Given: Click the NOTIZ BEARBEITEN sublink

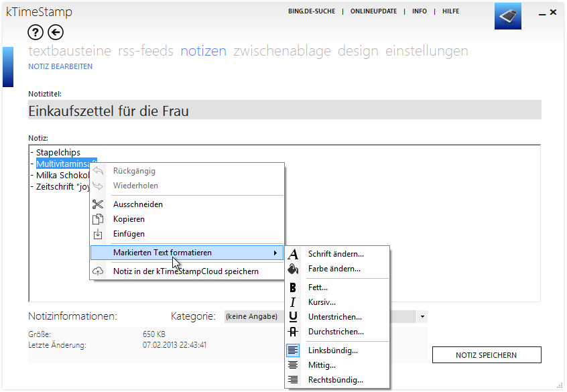Looking at the screenshot, I should pos(60,66).
